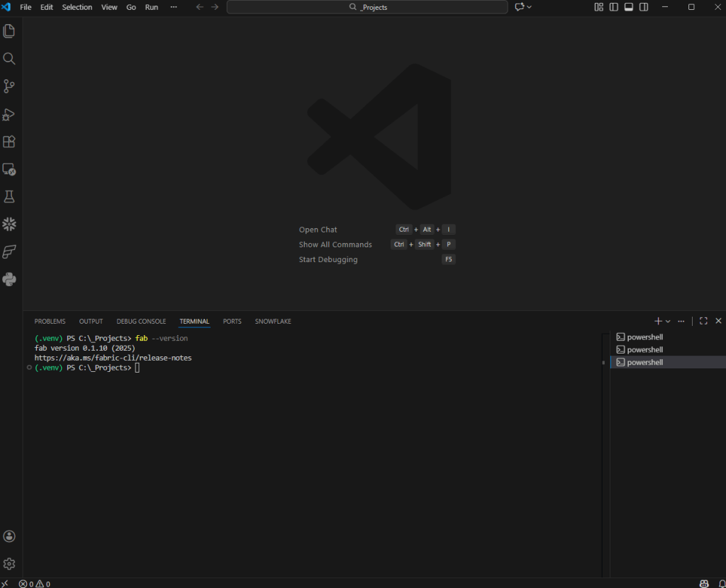This screenshot has height=588, width=726.
Task: Open the Extensions view
Action: pos(9,142)
